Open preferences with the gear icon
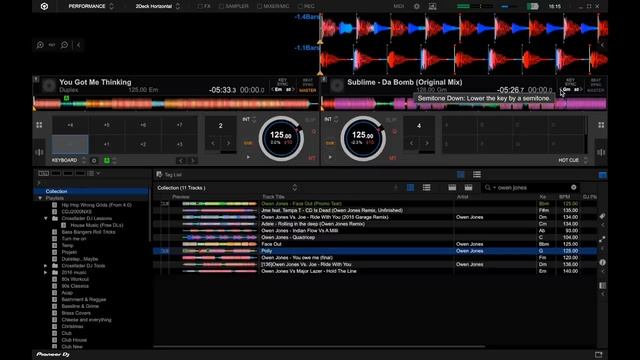 (x=416, y=6)
